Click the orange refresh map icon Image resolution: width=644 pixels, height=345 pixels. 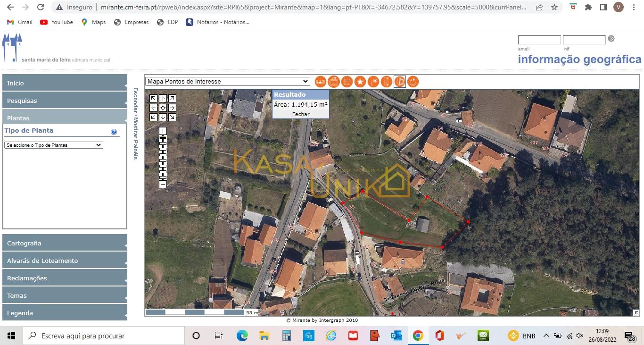click(x=413, y=82)
